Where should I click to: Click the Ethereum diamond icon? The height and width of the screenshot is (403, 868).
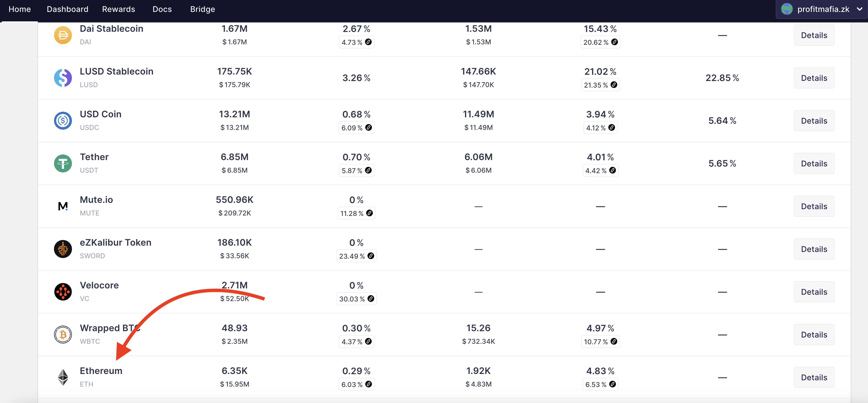[x=63, y=377]
